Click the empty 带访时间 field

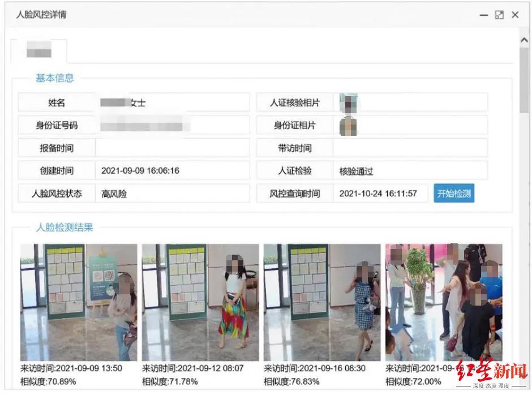(x=410, y=148)
